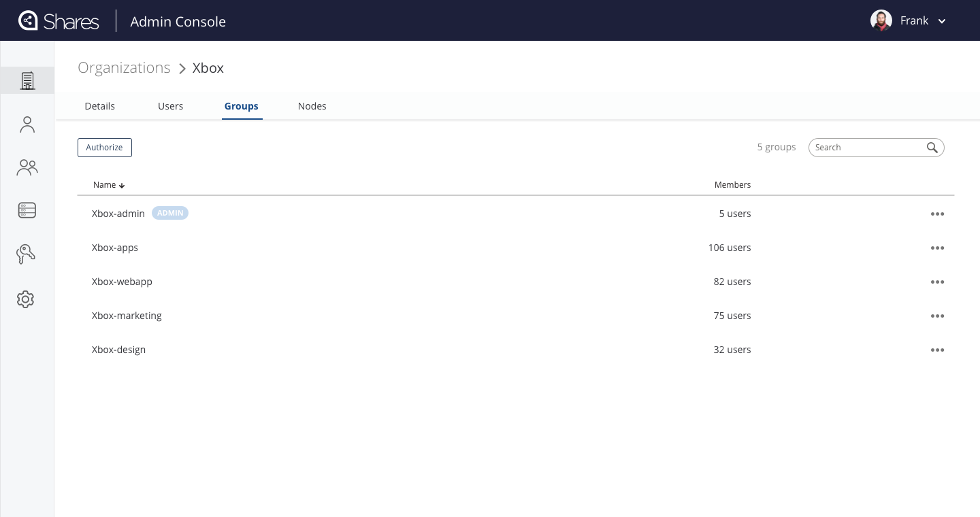980x517 pixels.
Task: Select the single user icon in the sidebar
Action: 27,124
